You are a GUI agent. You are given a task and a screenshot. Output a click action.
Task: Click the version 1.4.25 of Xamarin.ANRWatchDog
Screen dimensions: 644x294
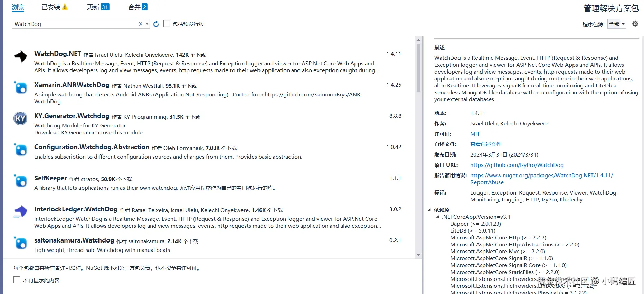tap(394, 85)
